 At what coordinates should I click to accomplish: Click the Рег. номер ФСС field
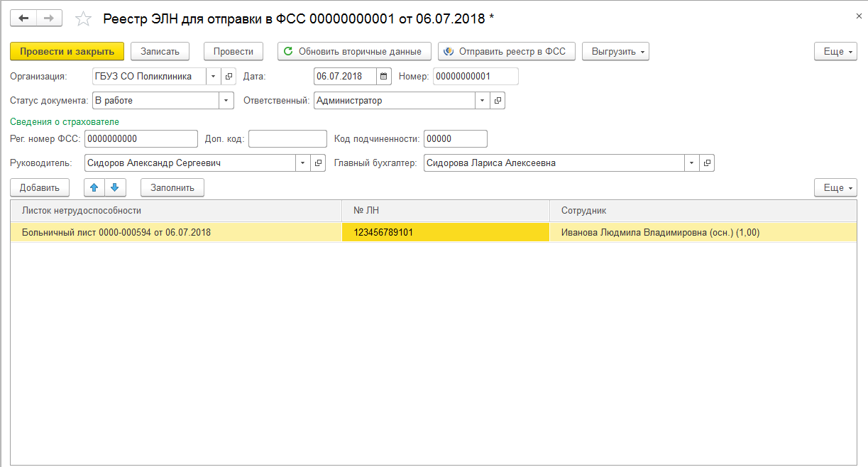tap(141, 139)
